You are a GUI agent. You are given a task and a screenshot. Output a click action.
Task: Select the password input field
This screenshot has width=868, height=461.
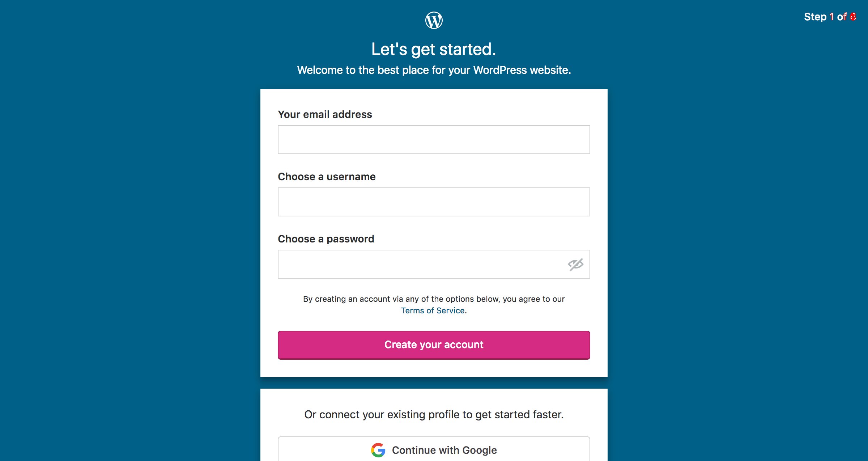(x=420, y=264)
